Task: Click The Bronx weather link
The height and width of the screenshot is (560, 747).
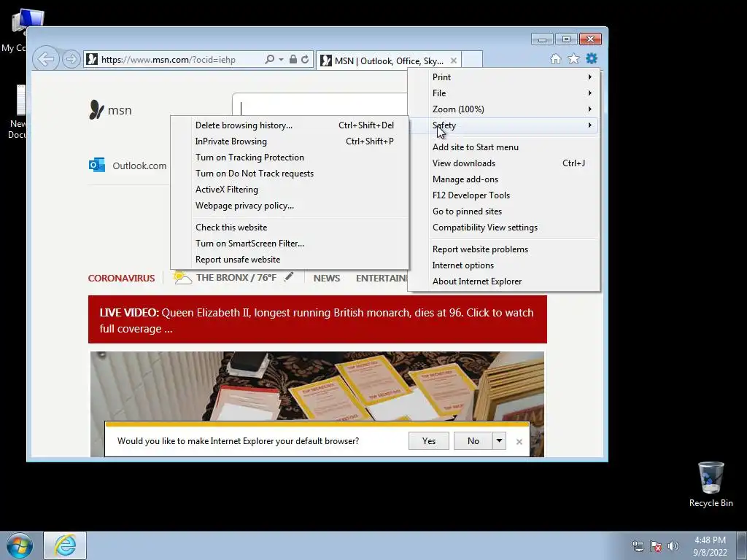Action: [x=236, y=278]
